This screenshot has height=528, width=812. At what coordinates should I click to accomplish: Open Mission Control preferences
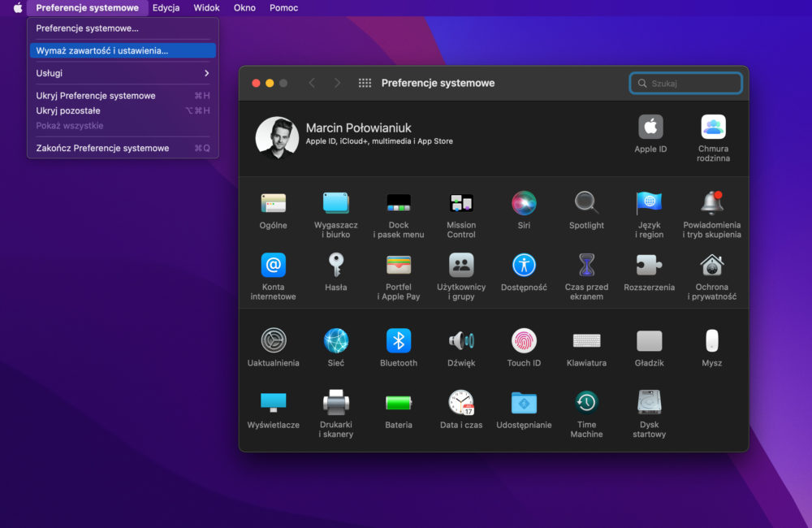pos(461,203)
